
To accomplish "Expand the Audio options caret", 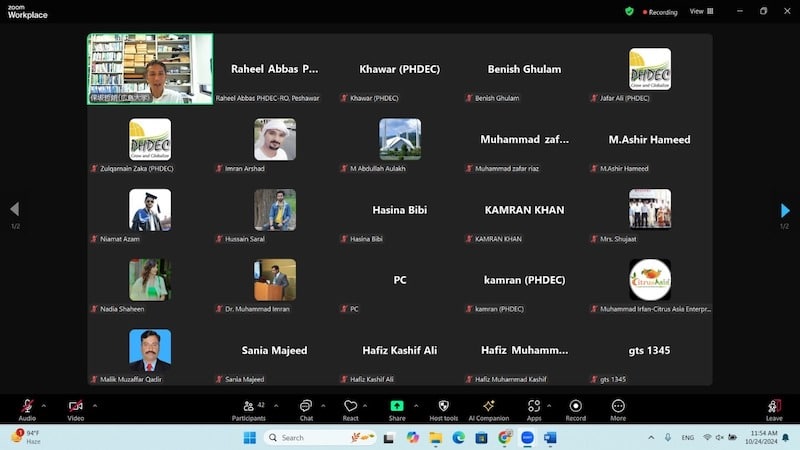I will 44,405.
